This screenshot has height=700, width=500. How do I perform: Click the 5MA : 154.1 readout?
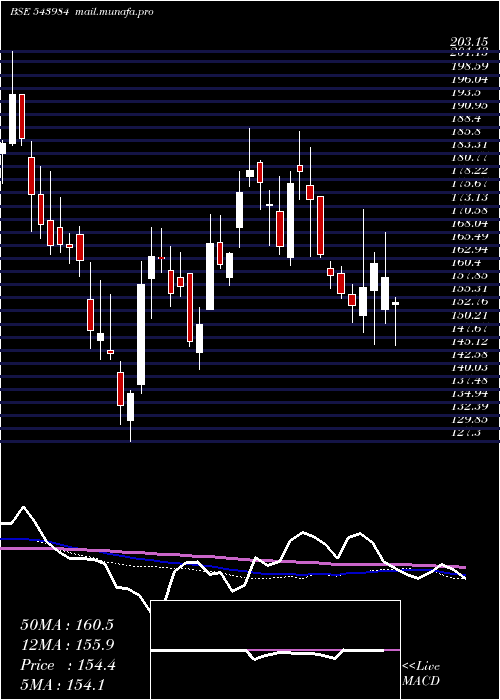[x=62, y=685]
